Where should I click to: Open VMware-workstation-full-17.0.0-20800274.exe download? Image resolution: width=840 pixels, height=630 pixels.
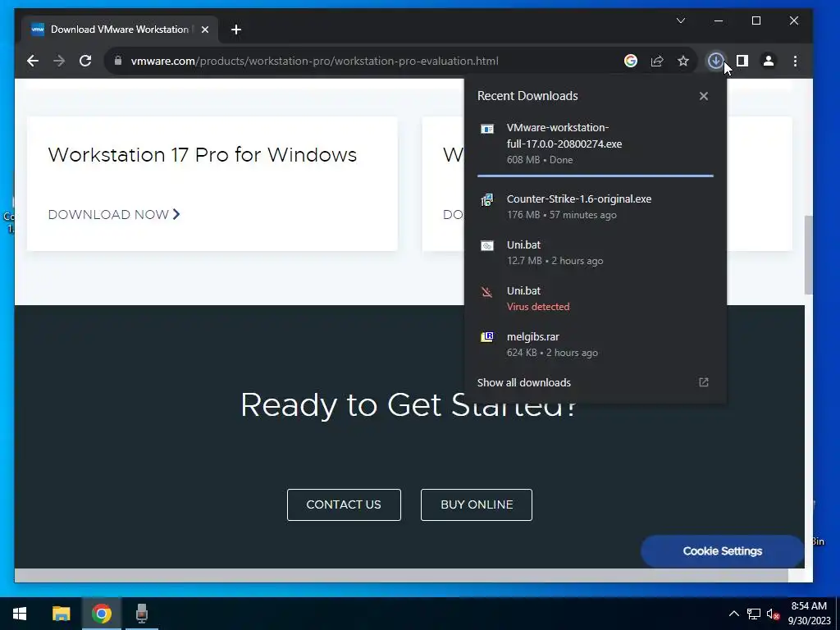[596, 144]
